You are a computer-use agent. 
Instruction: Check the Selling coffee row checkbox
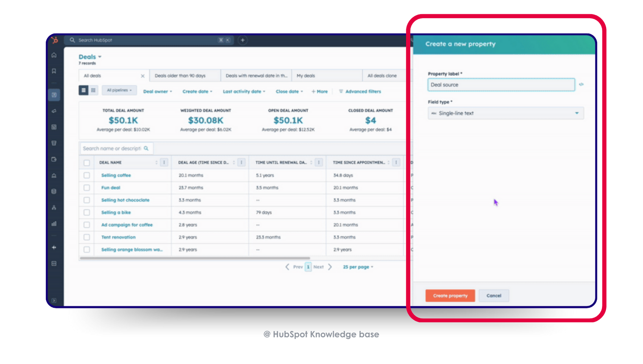pos(87,175)
